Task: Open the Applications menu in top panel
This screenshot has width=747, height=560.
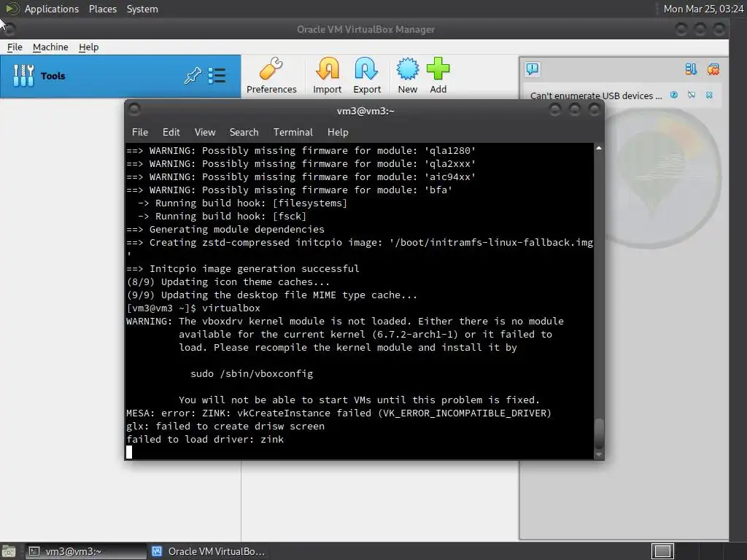Action: tap(52, 9)
